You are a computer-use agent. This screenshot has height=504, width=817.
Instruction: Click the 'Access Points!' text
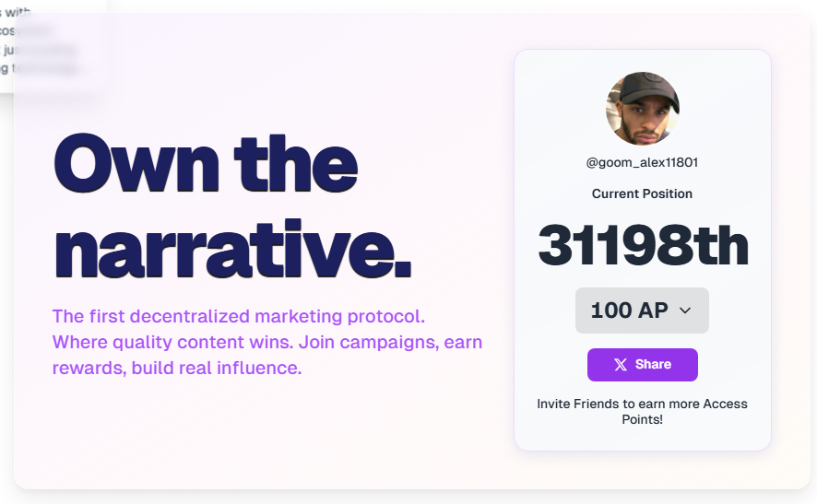[643, 419]
